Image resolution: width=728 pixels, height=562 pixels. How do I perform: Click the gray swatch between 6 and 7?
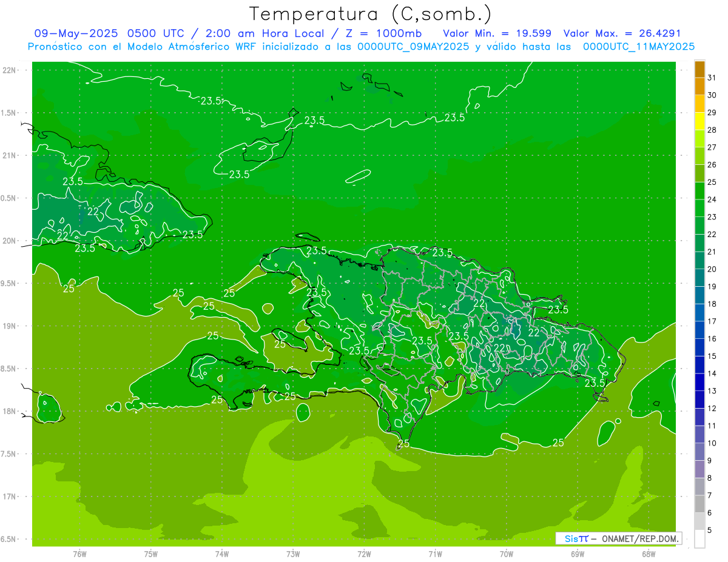coord(699,504)
